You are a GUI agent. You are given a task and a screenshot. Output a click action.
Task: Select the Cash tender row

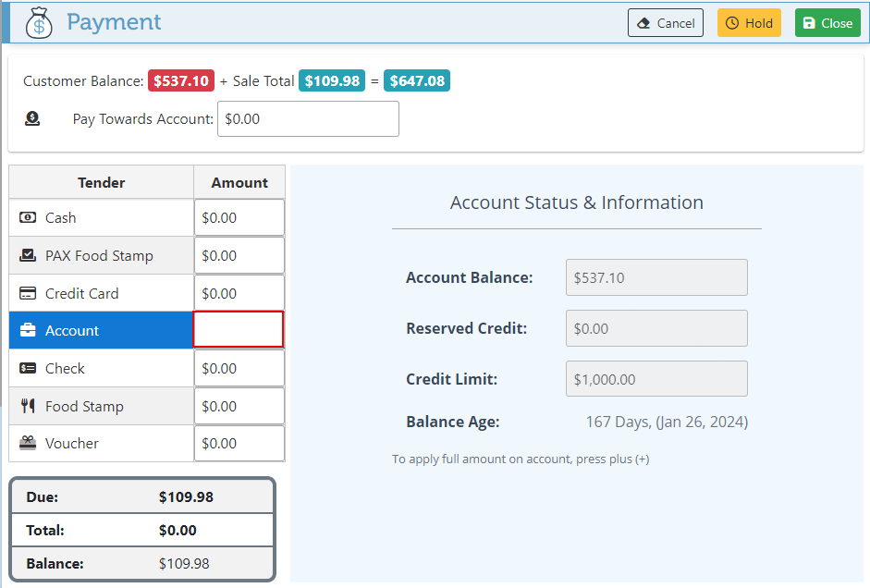tap(102, 218)
